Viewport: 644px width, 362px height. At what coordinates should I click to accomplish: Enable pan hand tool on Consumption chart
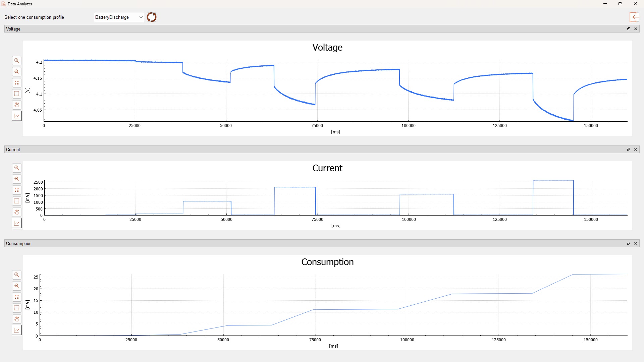[x=16, y=319]
